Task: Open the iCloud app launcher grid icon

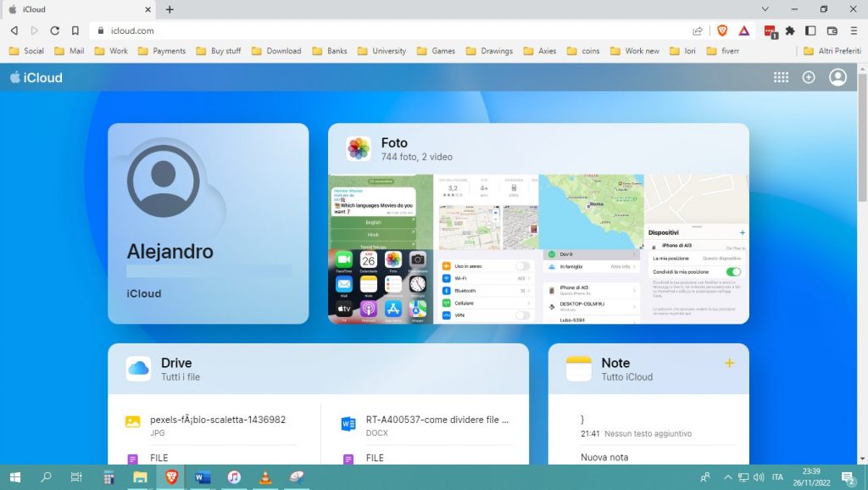Action: point(780,77)
